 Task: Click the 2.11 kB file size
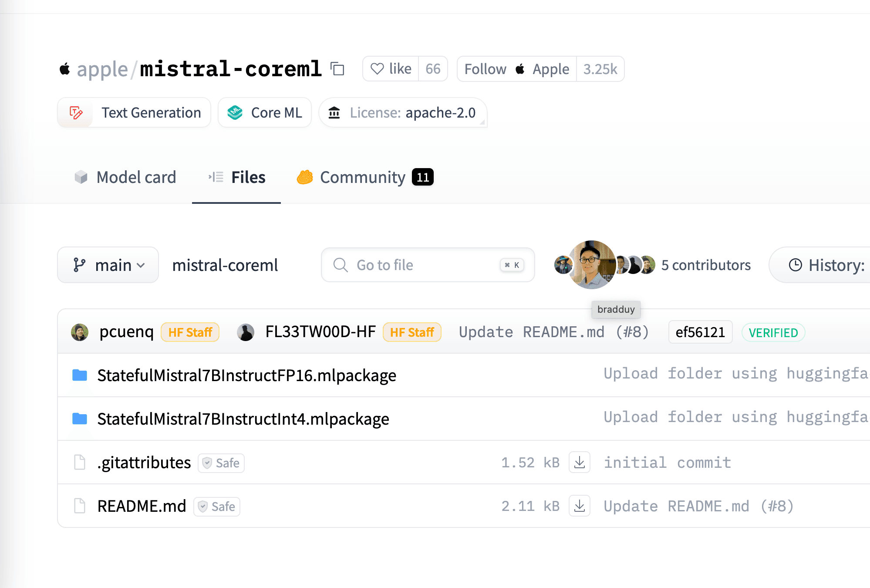[530, 506]
